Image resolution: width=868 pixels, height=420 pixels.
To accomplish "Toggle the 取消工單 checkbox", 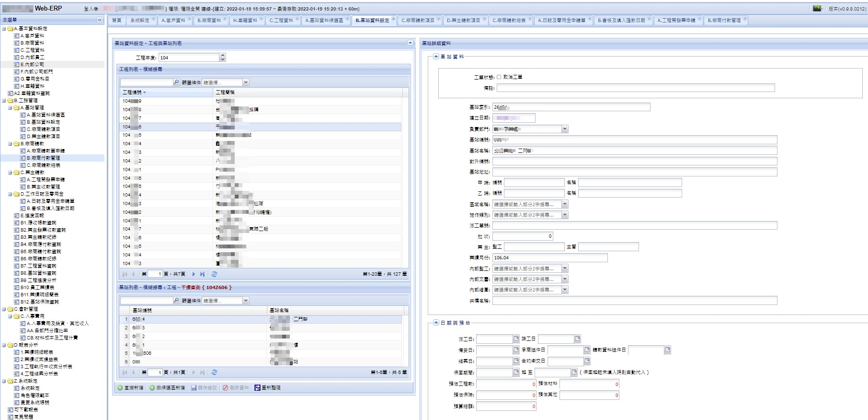I will pos(499,77).
